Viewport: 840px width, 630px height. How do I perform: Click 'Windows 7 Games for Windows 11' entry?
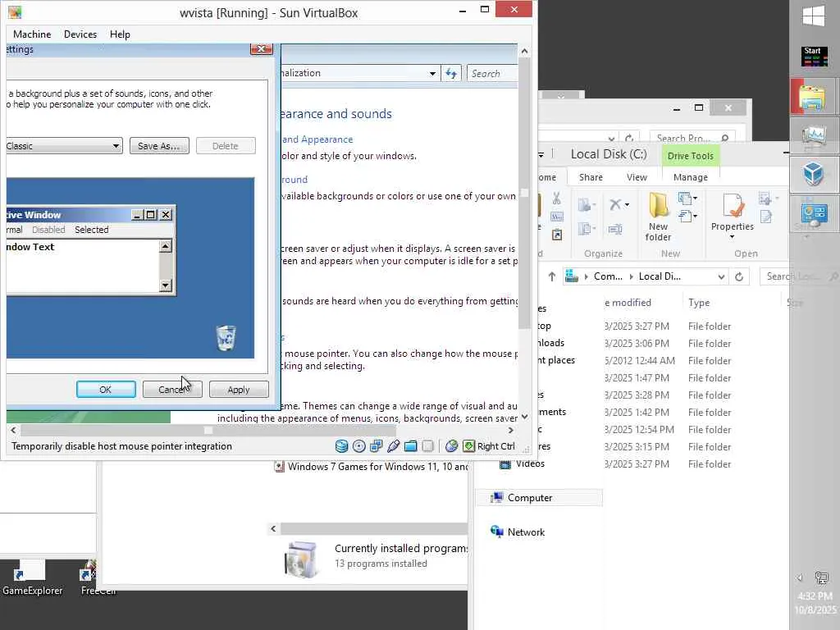point(371,467)
